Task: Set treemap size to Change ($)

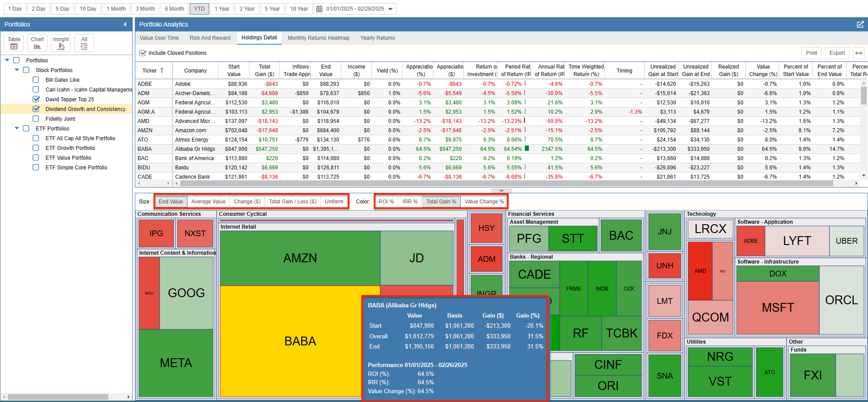Action: coord(247,202)
